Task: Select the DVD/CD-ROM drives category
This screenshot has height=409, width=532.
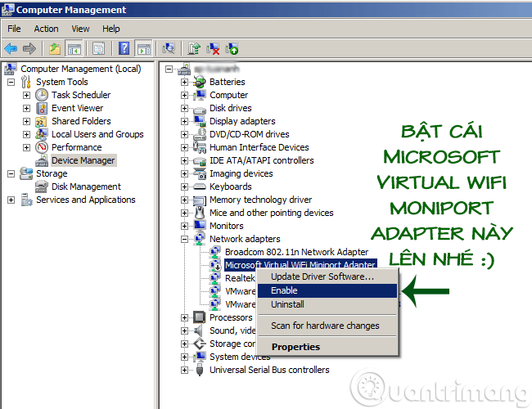Action: click(x=250, y=134)
